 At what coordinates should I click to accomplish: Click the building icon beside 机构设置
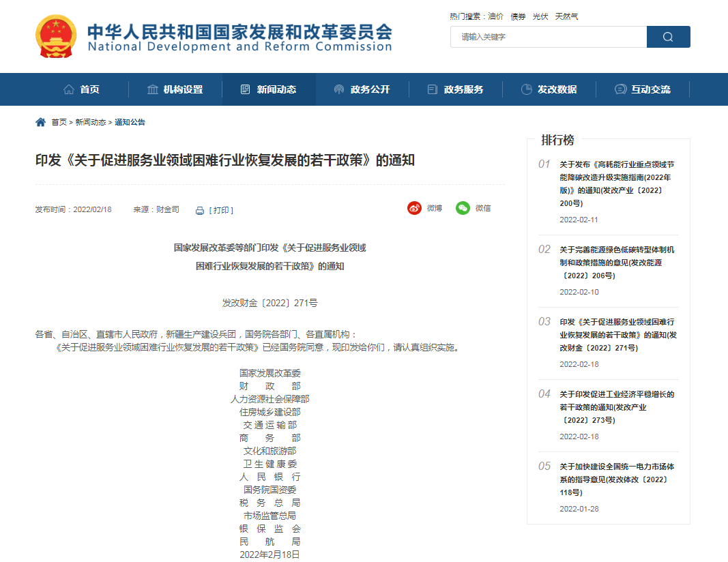pyautogui.click(x=153, y=89)
